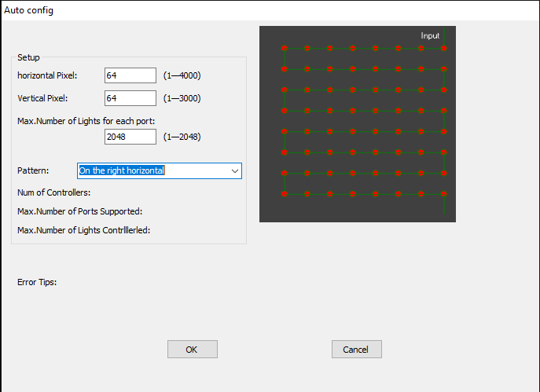Click the '(1—4000)' range hint
The height and width of the screenshot is (392, 540).
coord(182,75)
